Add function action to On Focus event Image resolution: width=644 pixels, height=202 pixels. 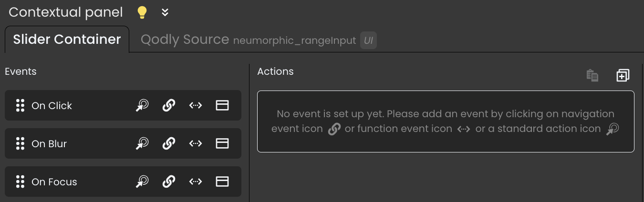point(196,182)
